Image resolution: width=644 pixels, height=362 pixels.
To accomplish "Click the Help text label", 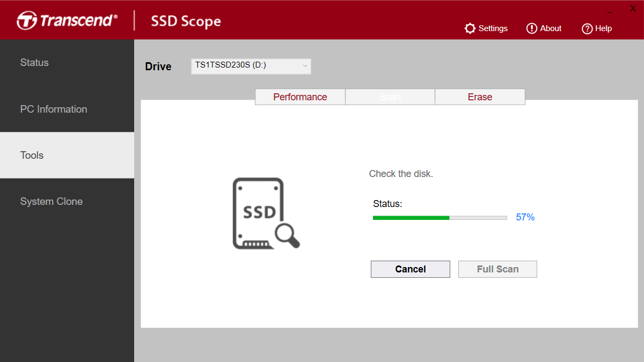I will 603,28.
